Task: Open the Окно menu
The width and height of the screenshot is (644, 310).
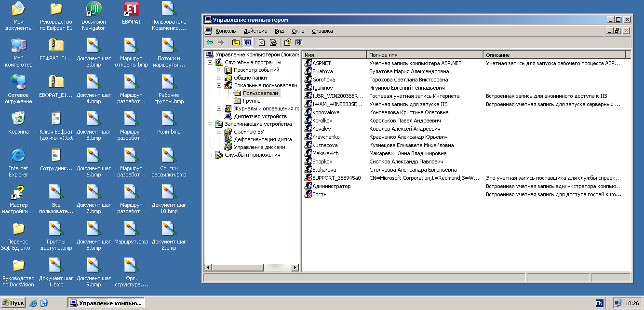Action: click(298, 31)
